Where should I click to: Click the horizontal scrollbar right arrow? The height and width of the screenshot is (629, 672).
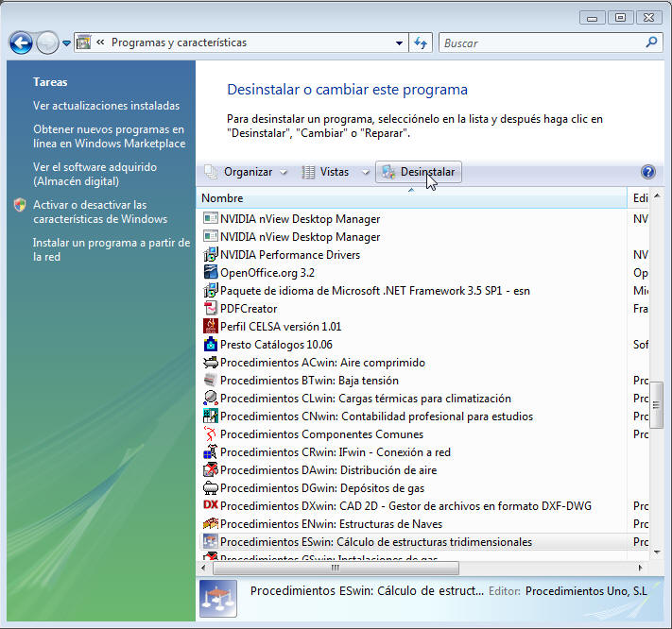(x=640, y=568)
